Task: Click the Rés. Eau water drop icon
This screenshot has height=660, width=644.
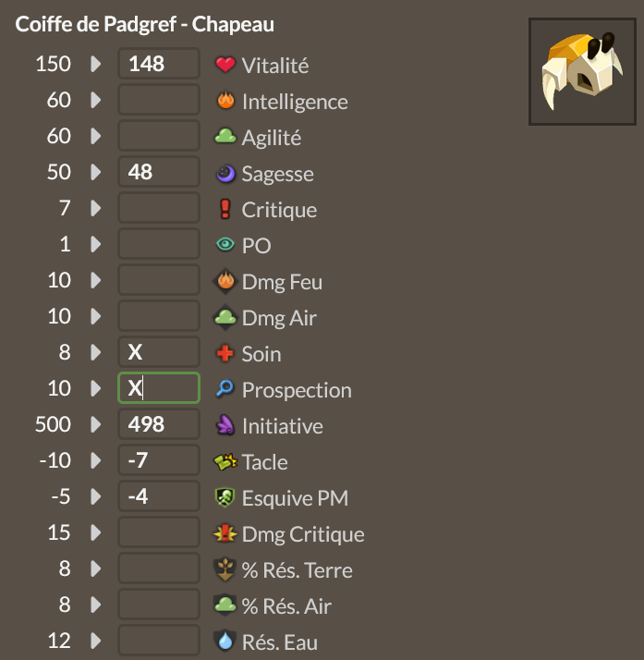Action: click(225, 642)
